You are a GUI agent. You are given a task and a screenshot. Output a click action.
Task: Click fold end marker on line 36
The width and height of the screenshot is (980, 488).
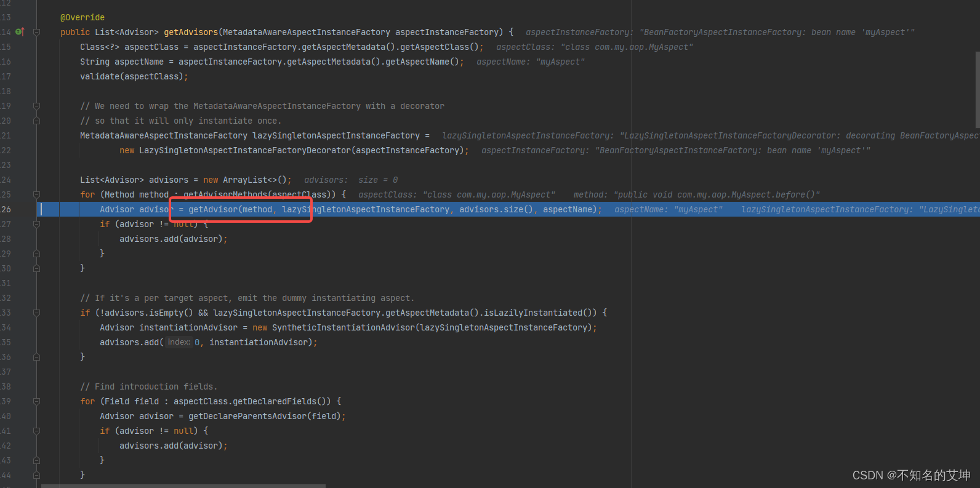tap(36, 357)
